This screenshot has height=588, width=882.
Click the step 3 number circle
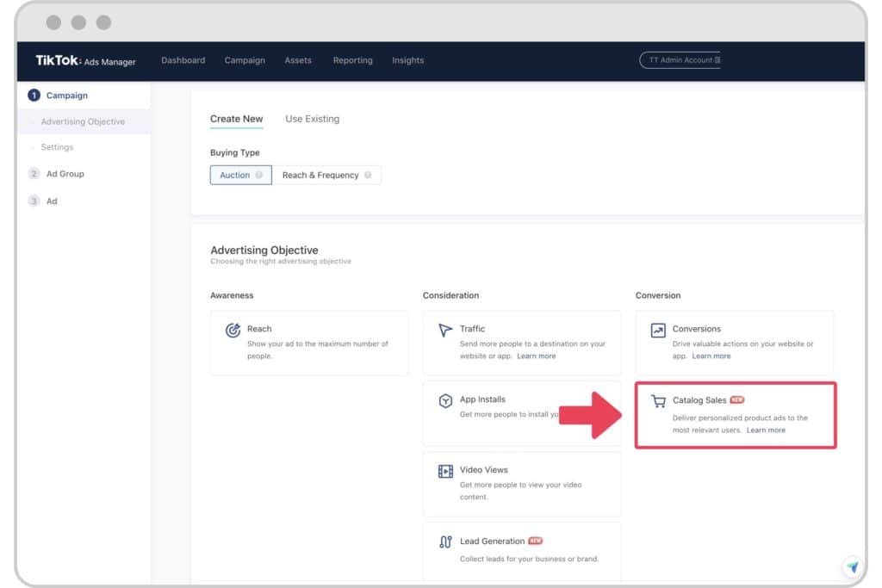(34, 201)
